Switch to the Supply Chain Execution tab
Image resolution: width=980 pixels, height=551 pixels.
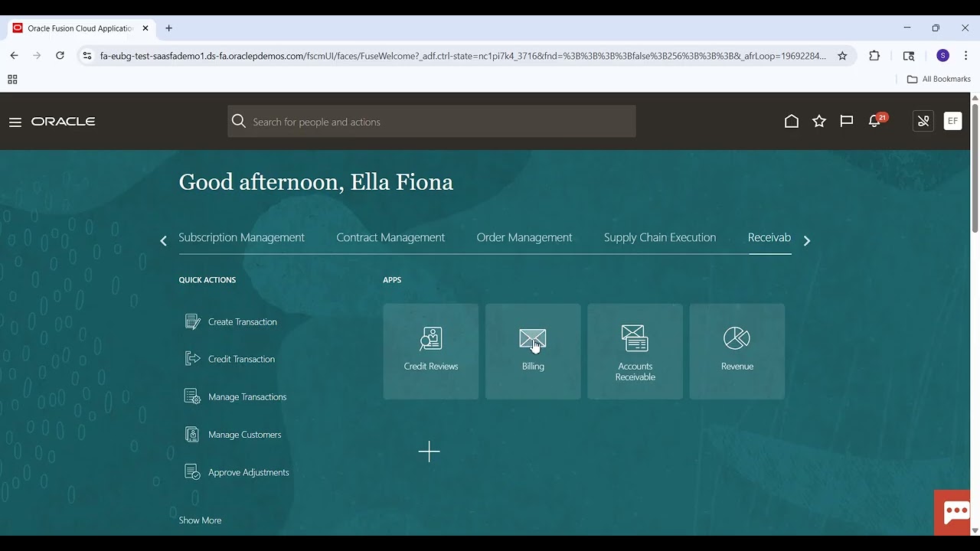660,238
